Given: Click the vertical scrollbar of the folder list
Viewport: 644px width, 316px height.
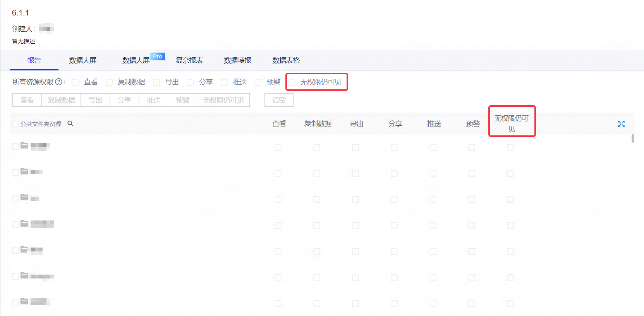Looking at the screenshot, I should coord(633,138).
